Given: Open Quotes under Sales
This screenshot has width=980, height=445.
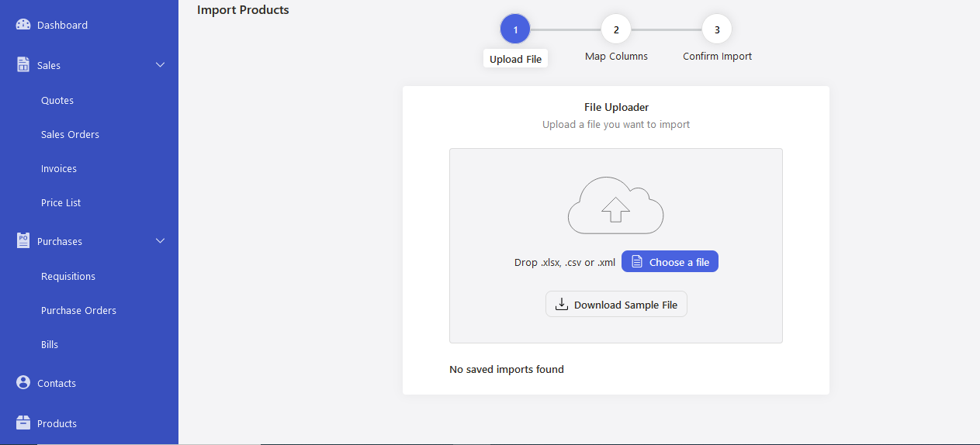Looking at the screenshot, I should (x=57, y=100).
